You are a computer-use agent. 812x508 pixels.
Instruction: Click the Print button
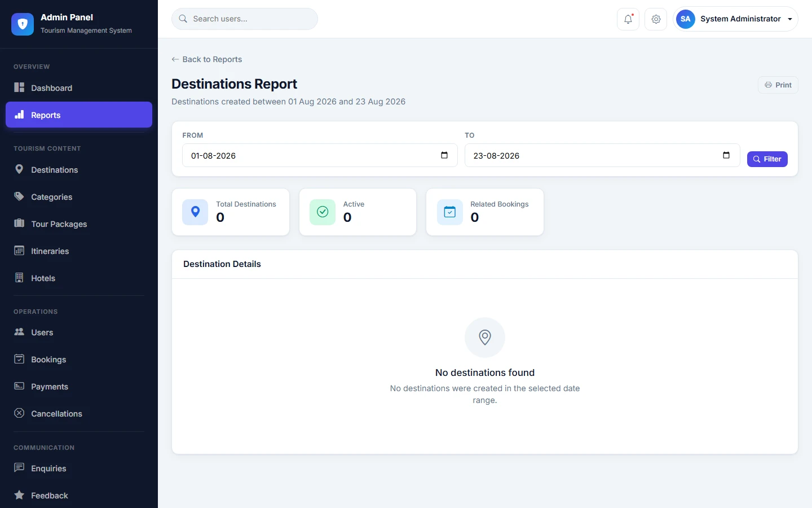778,85
